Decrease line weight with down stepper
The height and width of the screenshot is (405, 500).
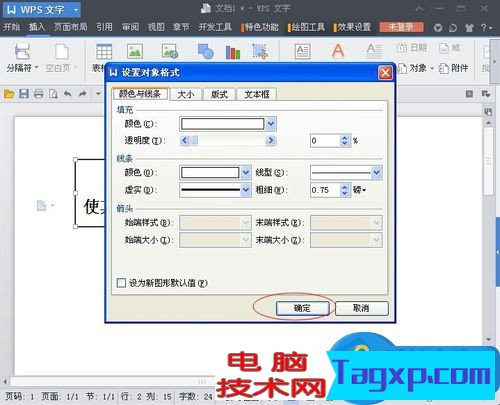click(345, 193)
